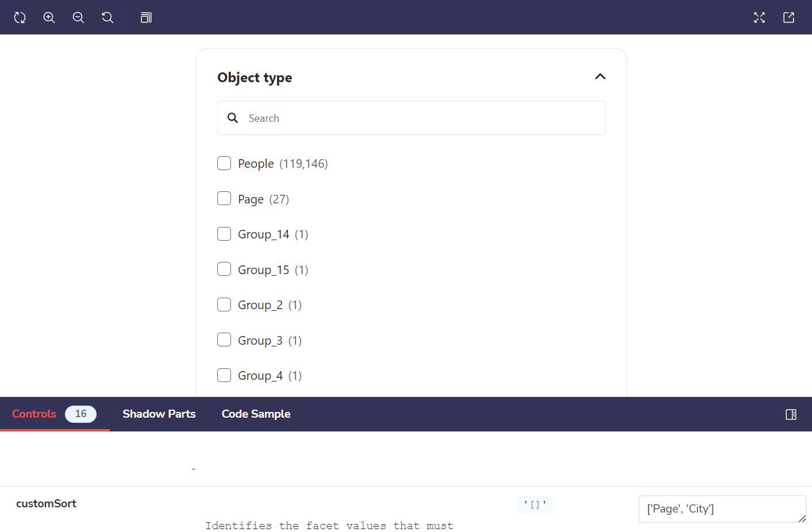Click the change background icon in the toolbar
The width and height of the screenshot is (812, 532).
[x=146, y=17]
